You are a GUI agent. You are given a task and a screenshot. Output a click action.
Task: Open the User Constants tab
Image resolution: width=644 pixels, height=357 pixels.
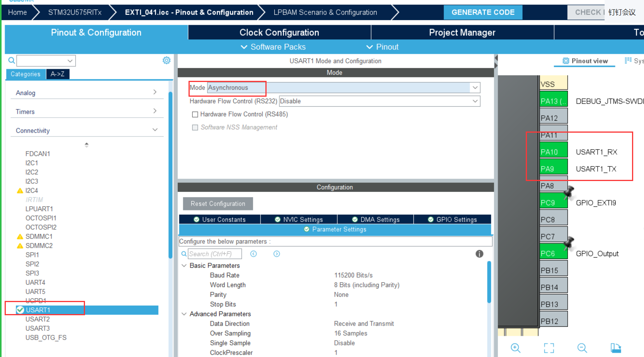click(x=220, y=219)
